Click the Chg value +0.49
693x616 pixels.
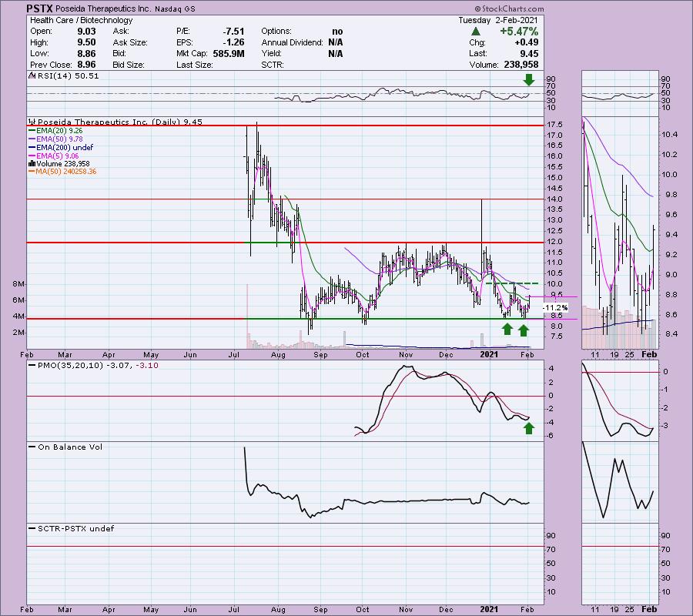pos(527,42)
